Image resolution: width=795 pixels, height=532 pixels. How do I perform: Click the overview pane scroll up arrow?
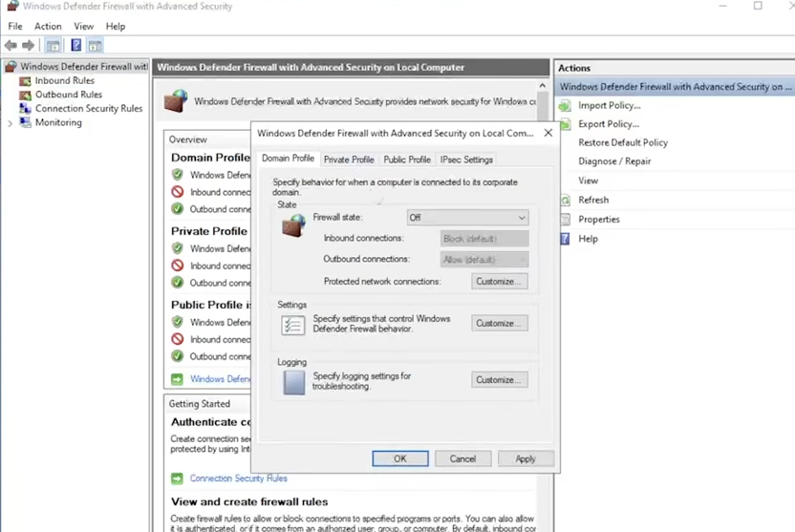(x=543, y=86)
